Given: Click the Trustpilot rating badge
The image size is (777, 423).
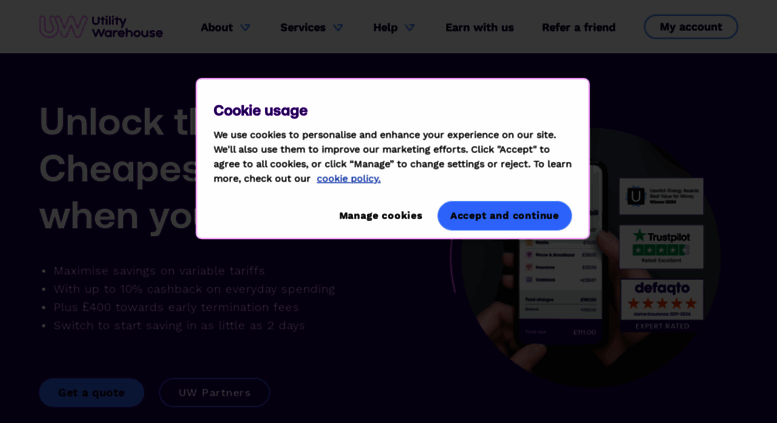Looking at the screenshot, I should point(661,247).
